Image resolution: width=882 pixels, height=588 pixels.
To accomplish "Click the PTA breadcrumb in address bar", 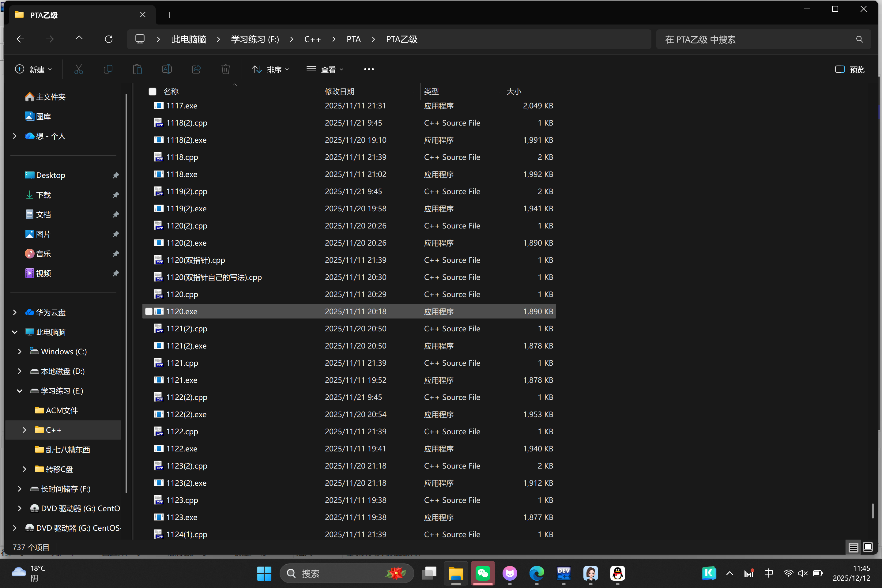I will click(353, 40).
